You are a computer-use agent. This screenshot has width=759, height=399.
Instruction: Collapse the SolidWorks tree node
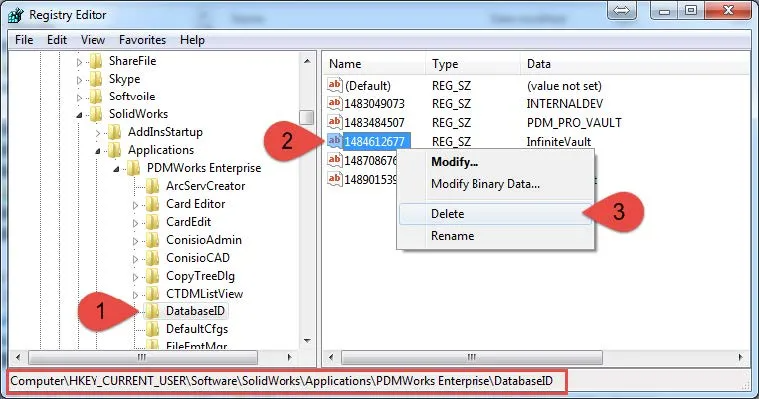coord(79,115)
